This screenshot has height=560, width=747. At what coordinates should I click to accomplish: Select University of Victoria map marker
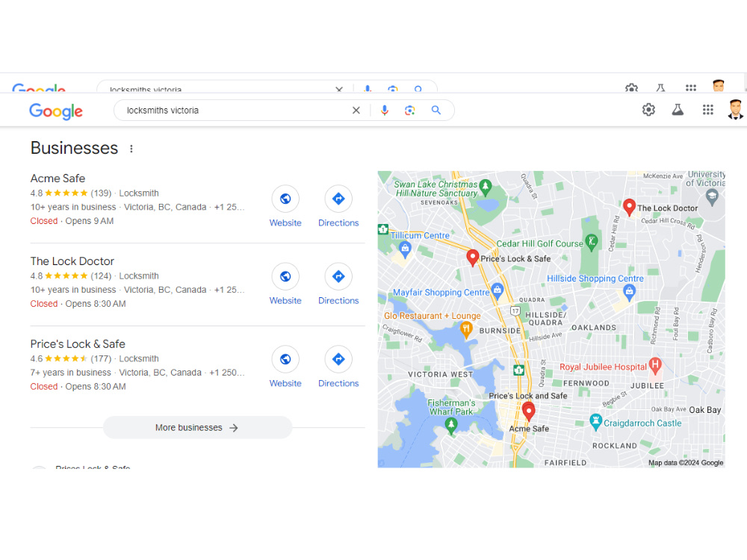coord(712,196)
